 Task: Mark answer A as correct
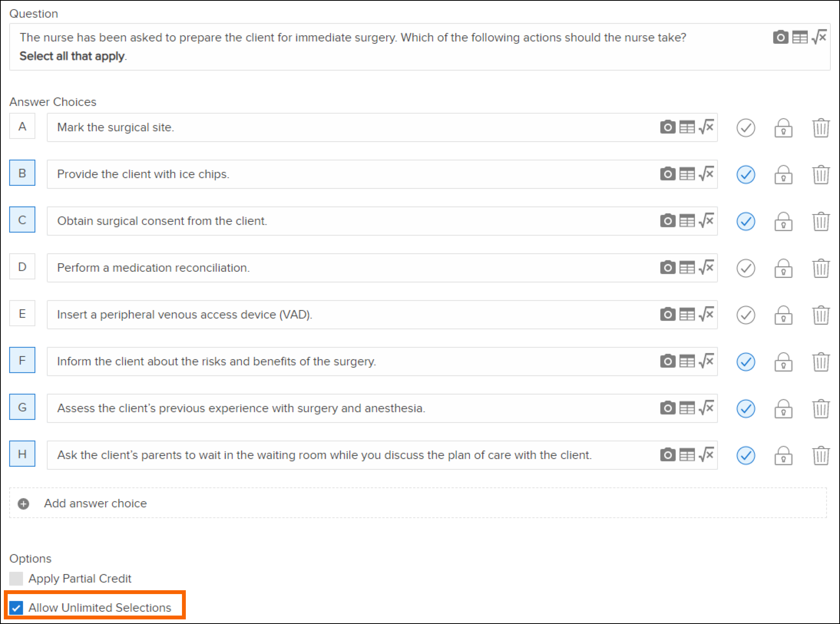click(x=746, y=128)
